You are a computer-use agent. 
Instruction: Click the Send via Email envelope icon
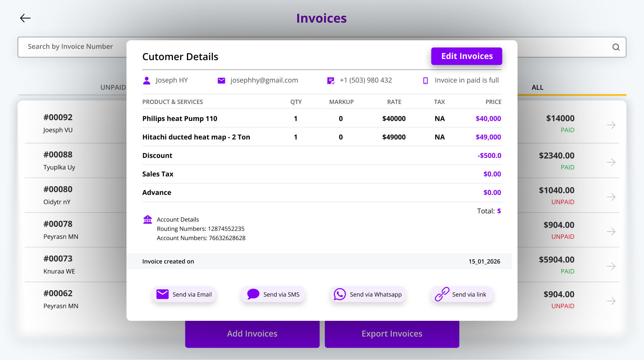[x=162, y=294]
